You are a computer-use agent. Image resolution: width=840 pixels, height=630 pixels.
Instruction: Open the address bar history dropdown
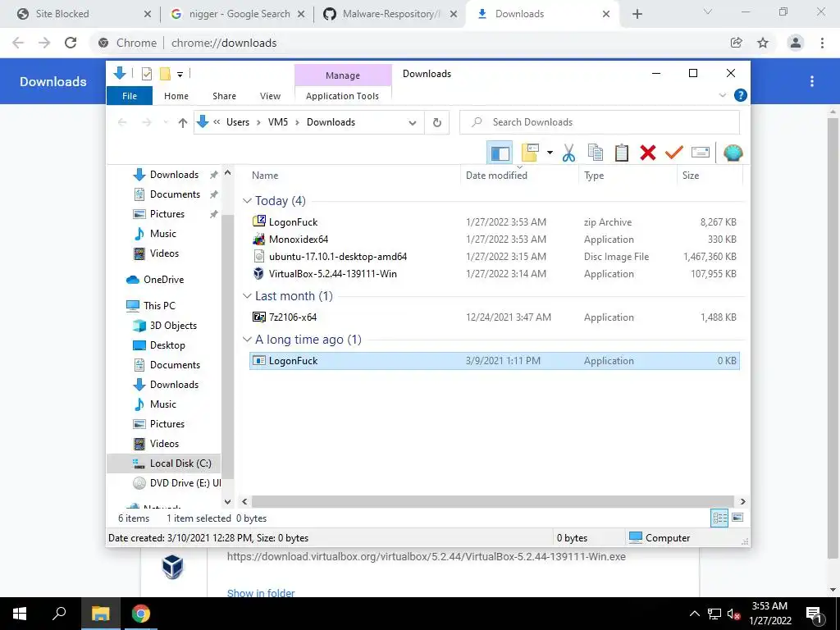click(x=412, y=123)
